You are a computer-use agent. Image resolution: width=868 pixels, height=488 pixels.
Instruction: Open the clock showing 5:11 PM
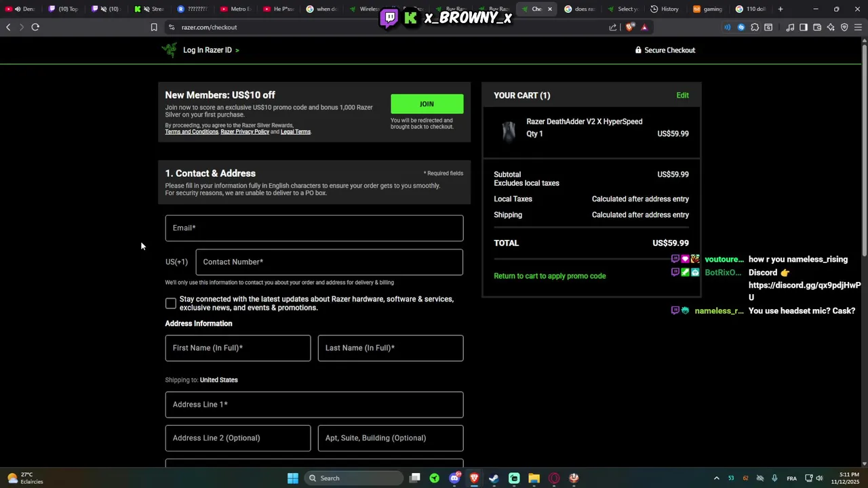(845, 478)
